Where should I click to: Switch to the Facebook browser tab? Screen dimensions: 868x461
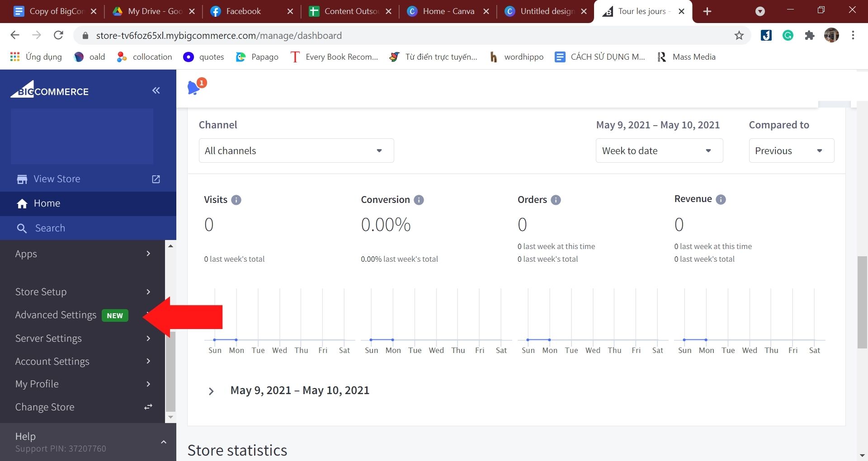coord(243,11)
